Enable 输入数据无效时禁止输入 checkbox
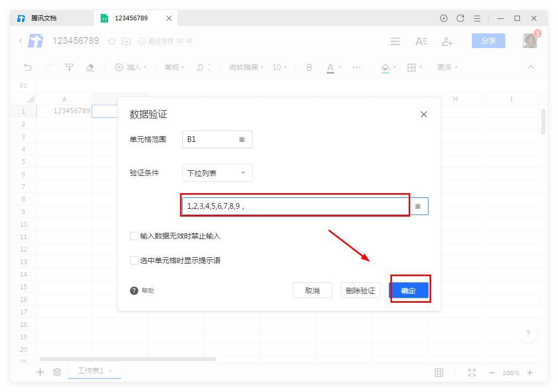 coord(134,236)
